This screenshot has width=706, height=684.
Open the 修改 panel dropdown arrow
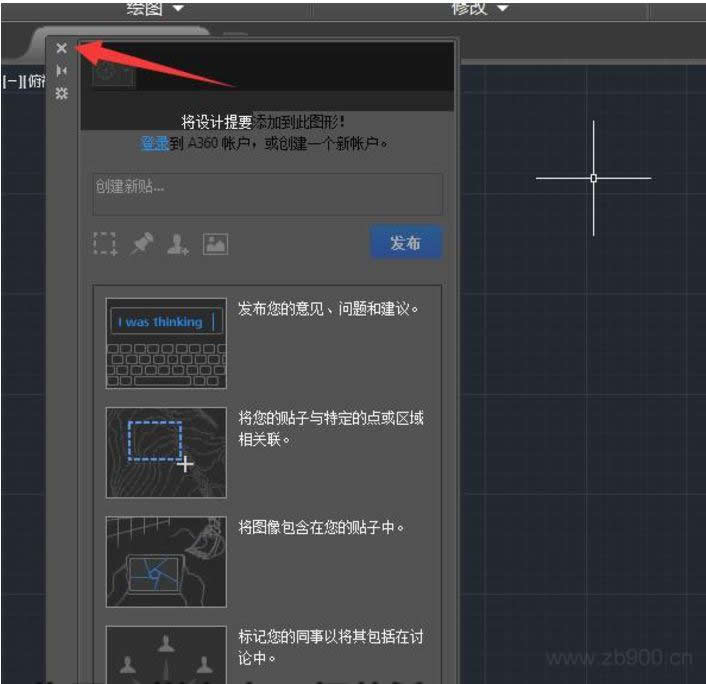(x=502, y=8)
